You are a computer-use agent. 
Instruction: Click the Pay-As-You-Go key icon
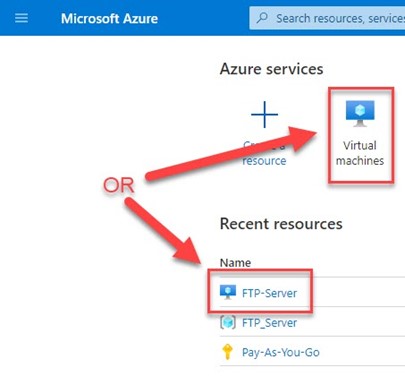pyautogui.click(x=227, y=352)
